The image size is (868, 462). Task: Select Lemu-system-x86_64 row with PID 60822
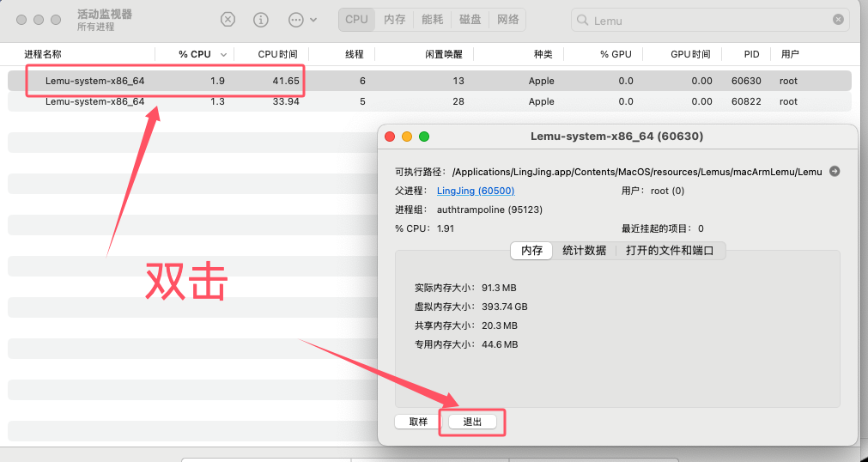tap(429, 101)
